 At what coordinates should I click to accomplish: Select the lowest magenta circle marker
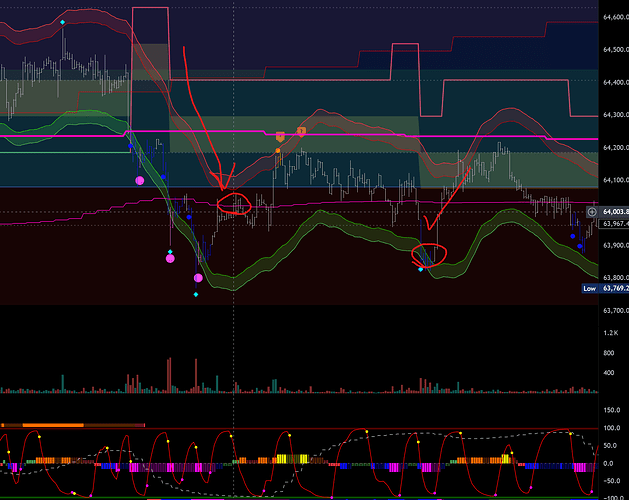click(x=199, y=278)
